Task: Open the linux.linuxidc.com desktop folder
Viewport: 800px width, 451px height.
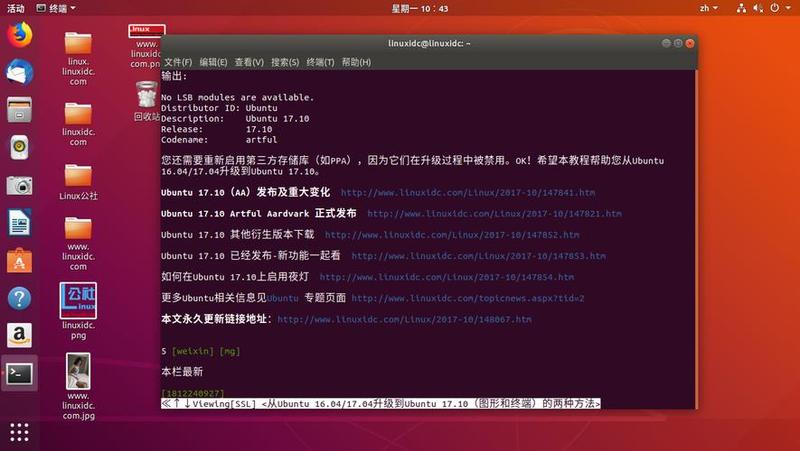Action: click(x=78, y=58)
